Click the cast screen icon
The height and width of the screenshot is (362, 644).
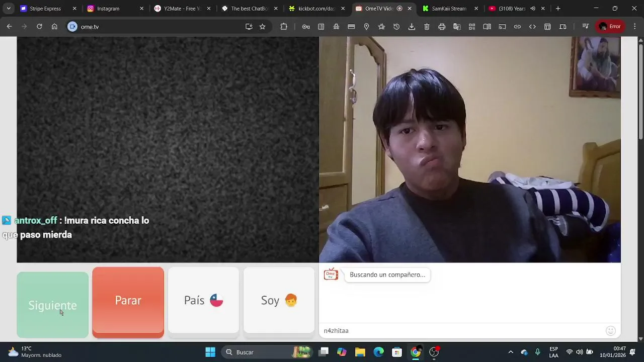(x=502, y=27)
